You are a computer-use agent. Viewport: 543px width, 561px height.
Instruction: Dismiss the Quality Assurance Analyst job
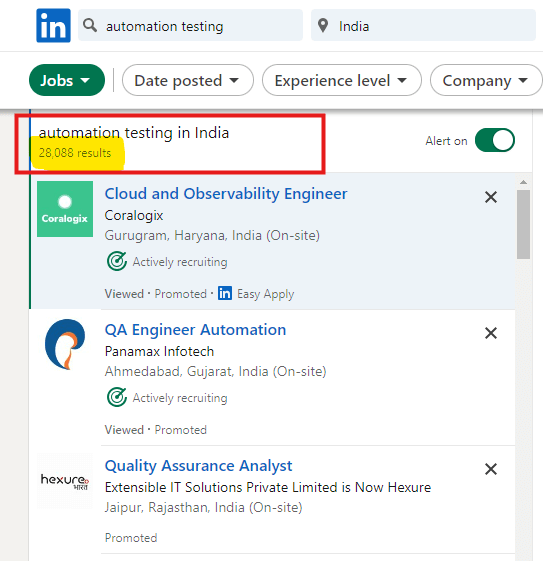491,469
